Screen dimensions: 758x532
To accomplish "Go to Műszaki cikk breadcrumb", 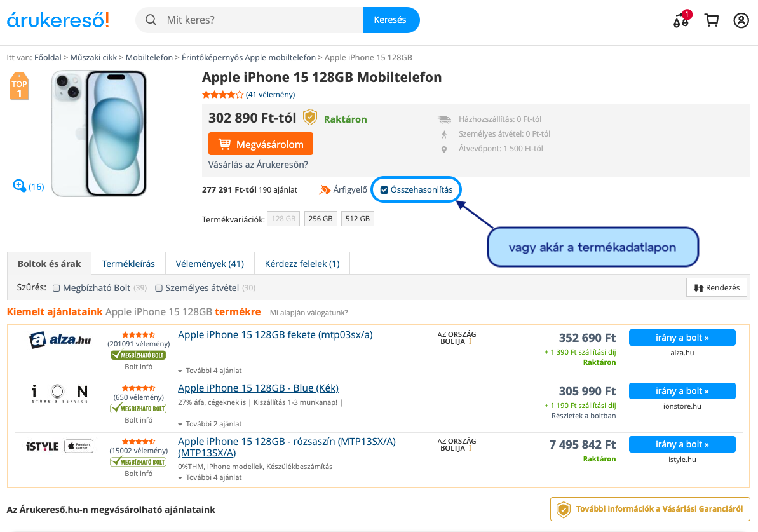I will 94,58.
